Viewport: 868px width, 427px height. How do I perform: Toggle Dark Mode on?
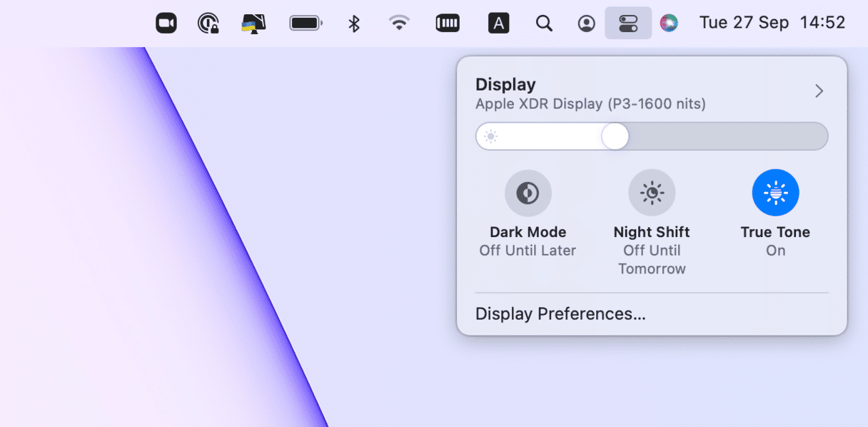pyautogui.click(x=528, y=193)
